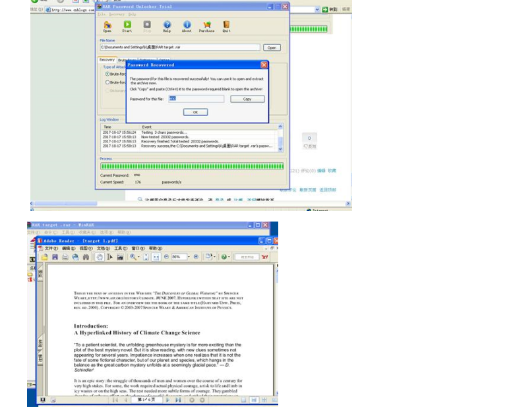This screenshot has height=420, width=511.
Task: Click the red Yahoo search icon
Action: 265,256
